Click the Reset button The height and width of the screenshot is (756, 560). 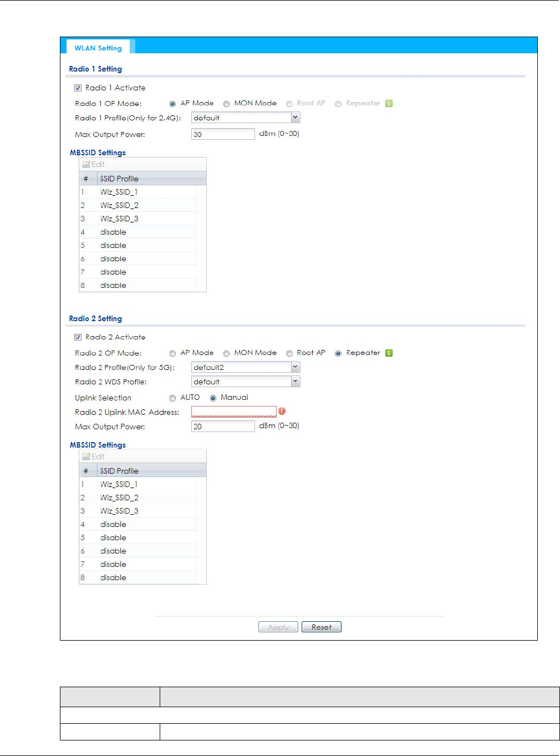click(x=322, y=627)
